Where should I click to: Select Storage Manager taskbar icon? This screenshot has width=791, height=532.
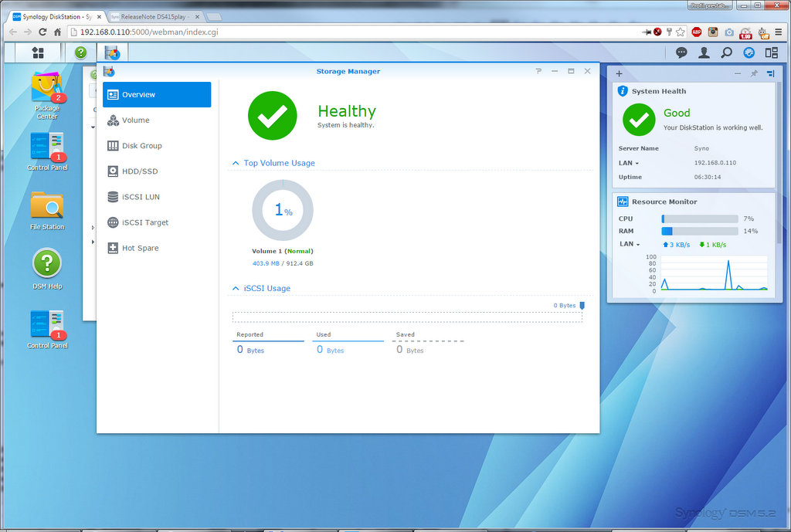tap(112, 53)
